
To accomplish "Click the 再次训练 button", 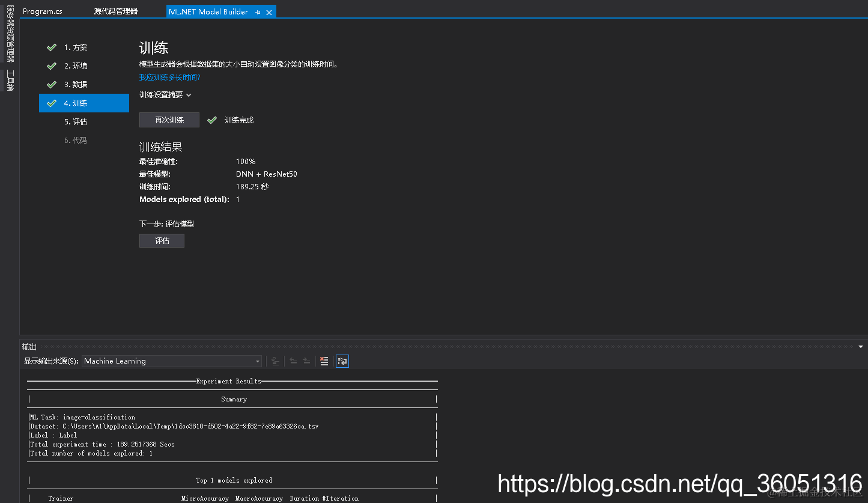I will coord(169,120).
